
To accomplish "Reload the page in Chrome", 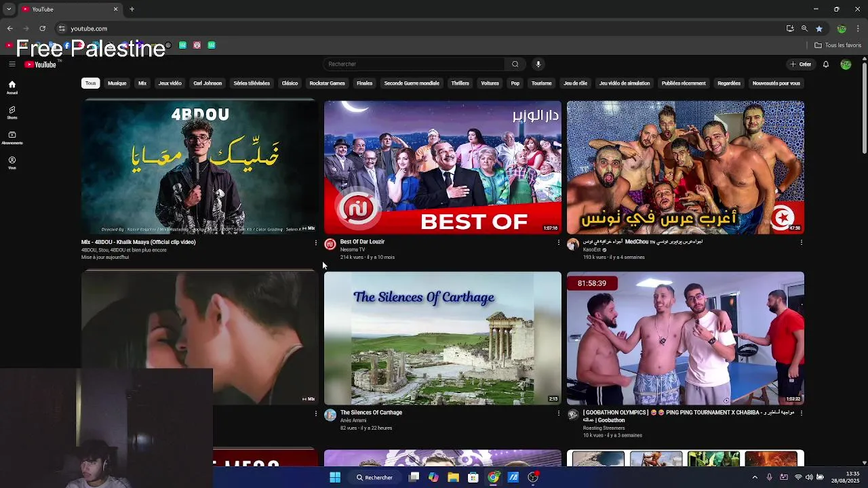I will point(42,28).
